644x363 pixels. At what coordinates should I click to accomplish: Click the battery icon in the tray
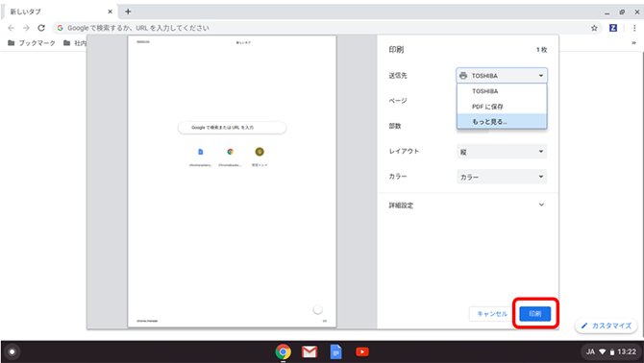(x=612, y=351)
